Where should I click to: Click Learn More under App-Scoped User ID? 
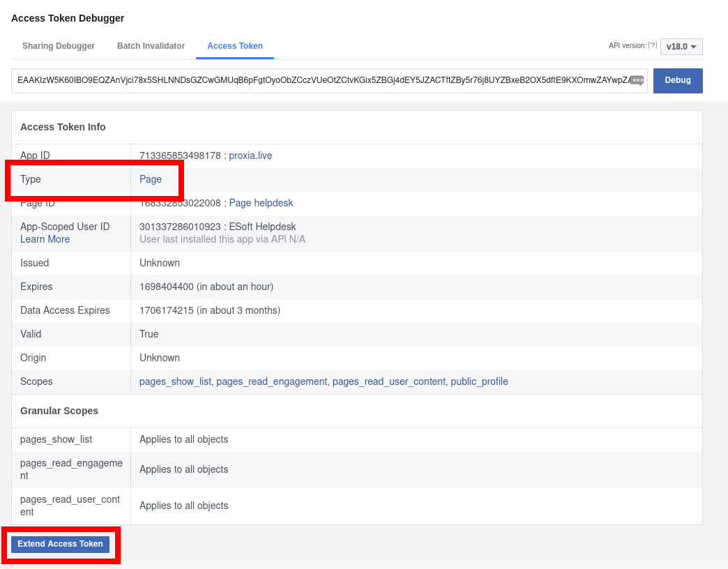45,239
